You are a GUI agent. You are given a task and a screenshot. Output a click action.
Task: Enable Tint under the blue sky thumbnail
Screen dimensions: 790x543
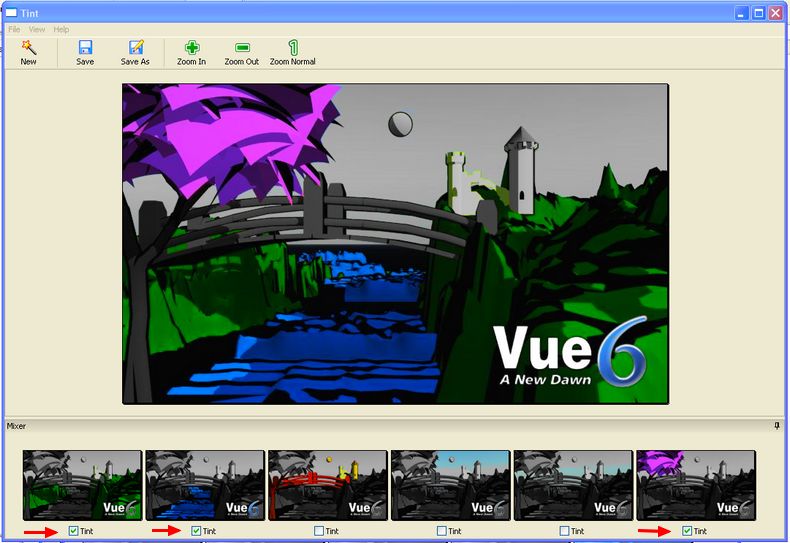click(441, 530)
